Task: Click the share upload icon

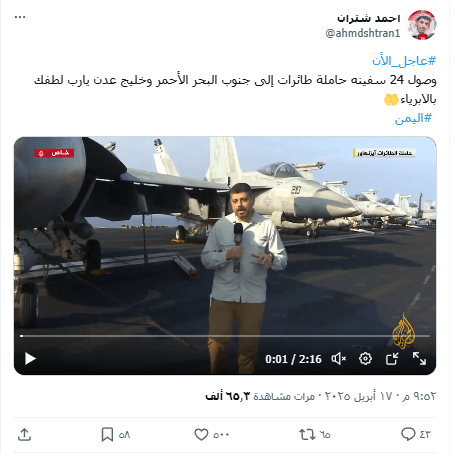Action: (x=24, y=434)
